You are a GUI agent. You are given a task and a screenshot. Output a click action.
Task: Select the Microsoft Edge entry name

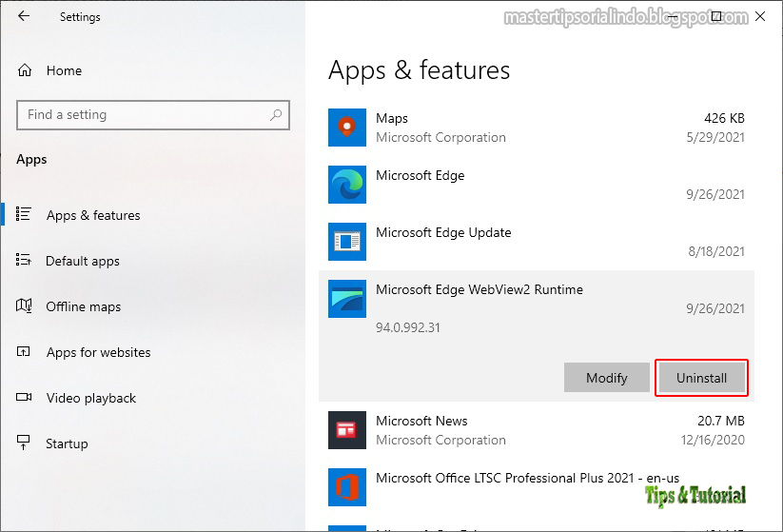click(x=420, y=175)
